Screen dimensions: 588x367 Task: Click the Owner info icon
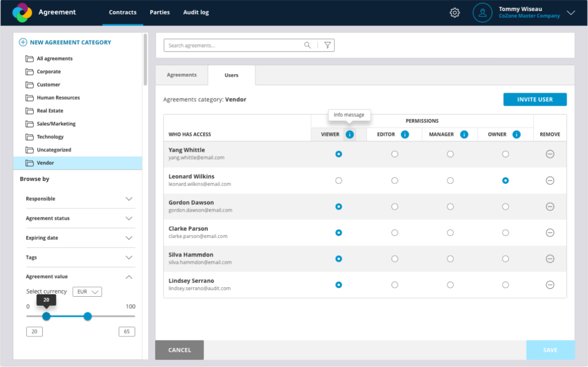(516, 135)
